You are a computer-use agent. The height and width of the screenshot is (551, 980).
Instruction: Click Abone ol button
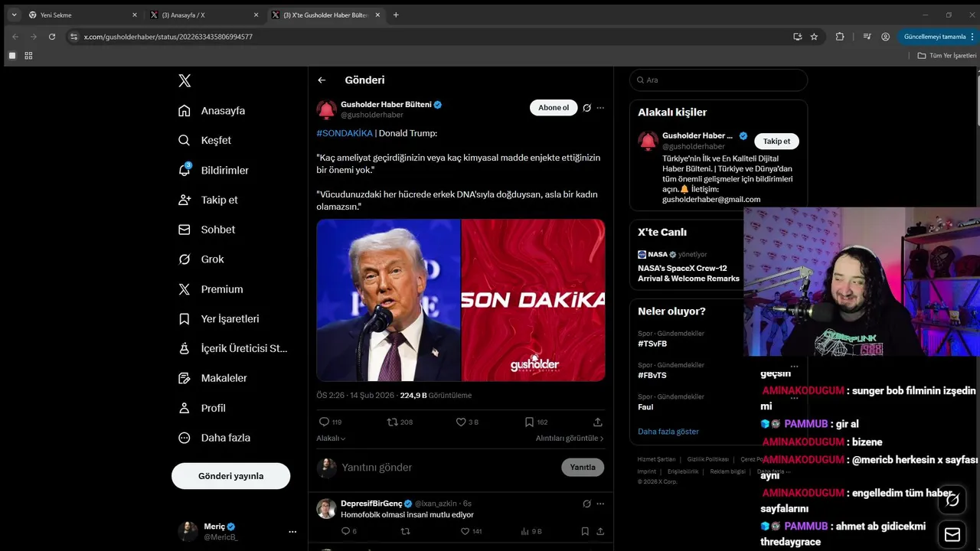(x=554, y=108)
